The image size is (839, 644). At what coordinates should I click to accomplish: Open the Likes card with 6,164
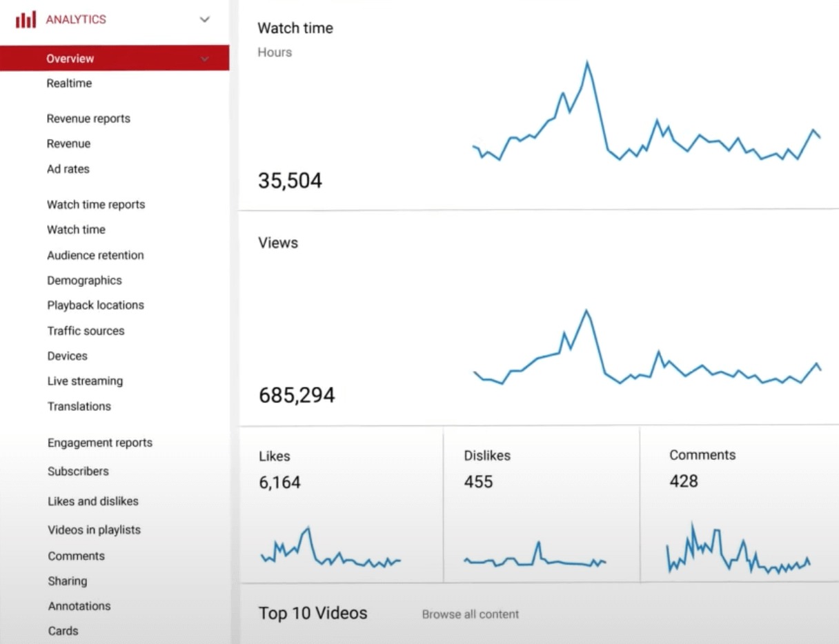[341, 505]
